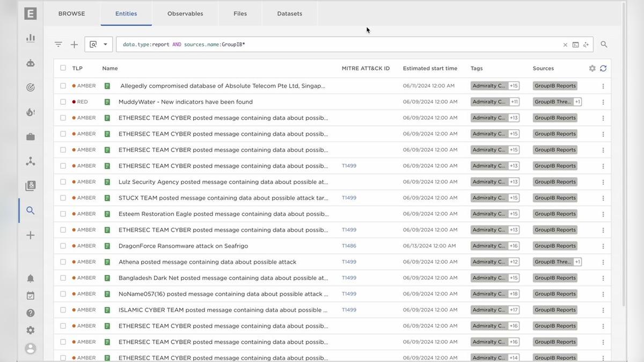Clear the search query with X icon
Viewport: 644px width, 362px height.
coord(565,45)
